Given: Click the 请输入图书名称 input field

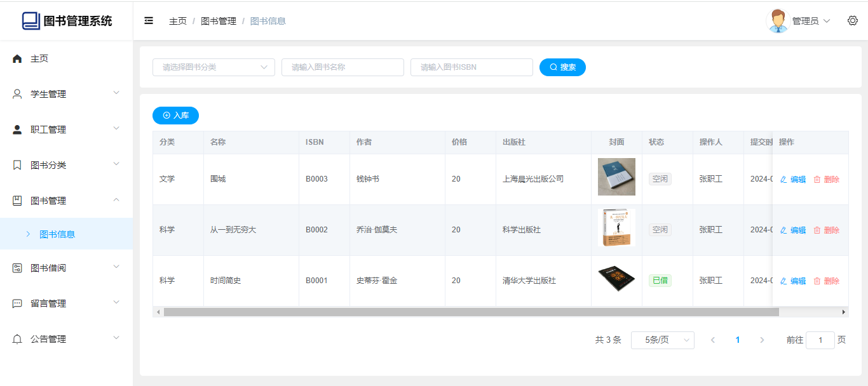Looking at the screenshot, I should coord(342,67).
